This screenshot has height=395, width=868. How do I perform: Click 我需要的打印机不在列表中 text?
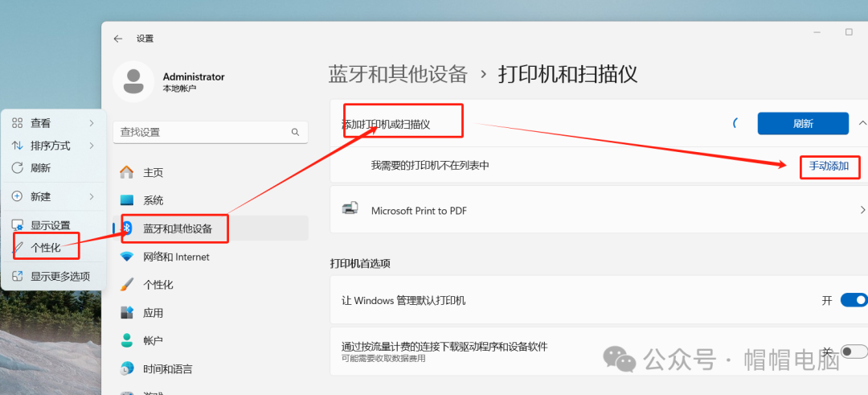[430, 165]
